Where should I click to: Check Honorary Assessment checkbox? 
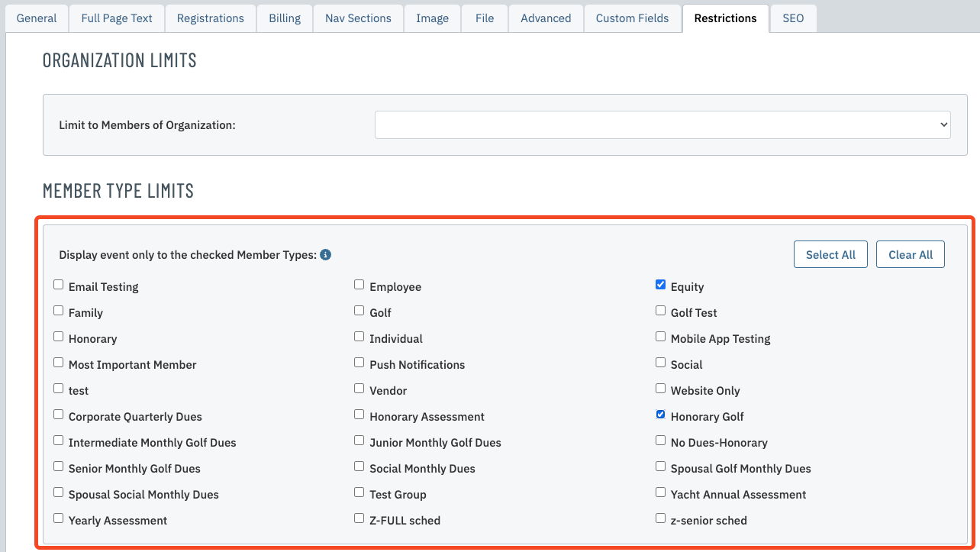coord(359,415)
